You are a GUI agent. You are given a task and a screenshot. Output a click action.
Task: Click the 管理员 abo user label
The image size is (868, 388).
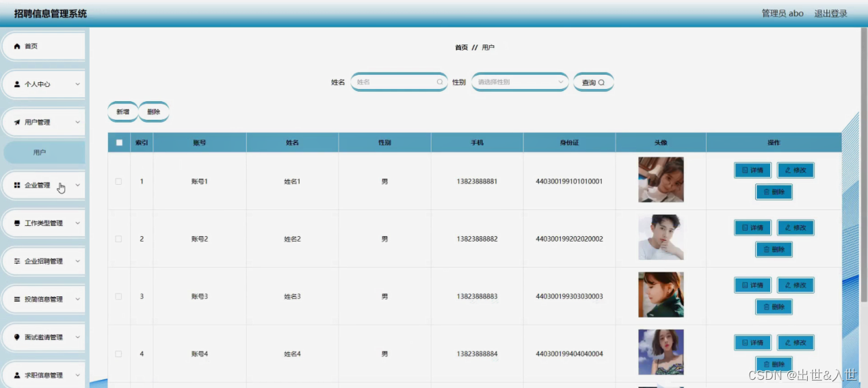click(x=782, y=13)
